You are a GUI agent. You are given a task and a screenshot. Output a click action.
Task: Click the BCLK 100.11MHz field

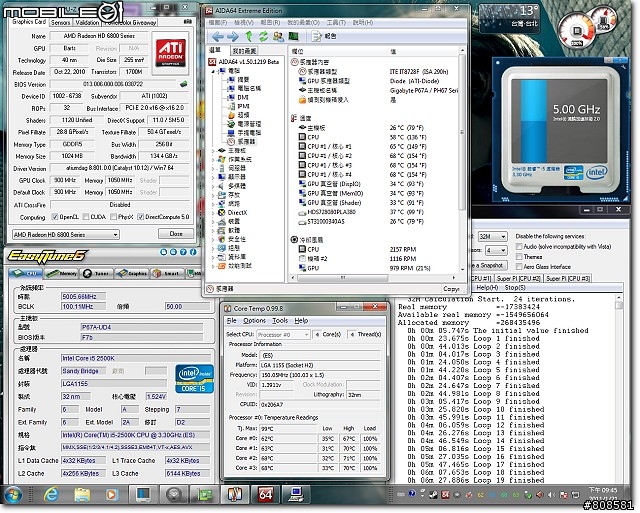84,306
